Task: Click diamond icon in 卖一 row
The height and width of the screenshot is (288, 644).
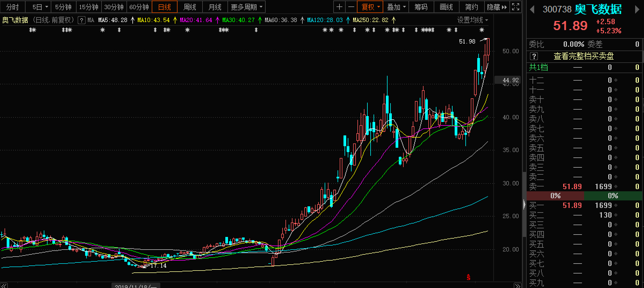Action: (616, 186)
